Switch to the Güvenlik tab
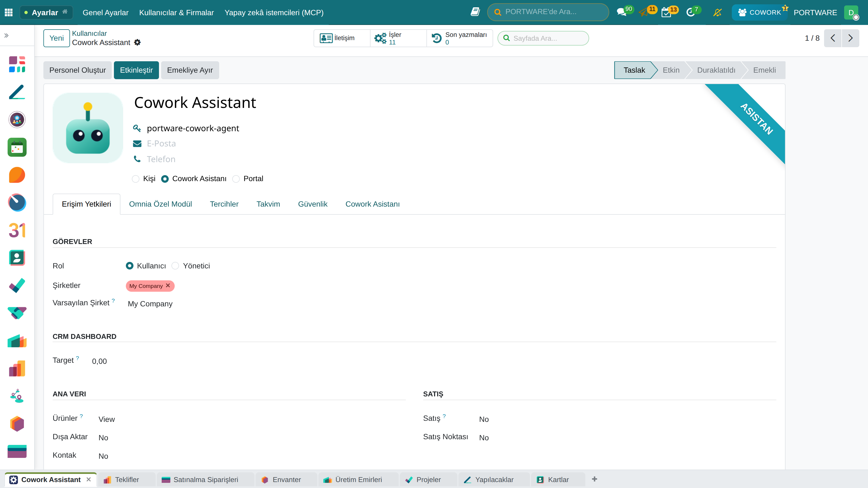The width and height of the screenshot is (868, 488). (x=313, y=204)
